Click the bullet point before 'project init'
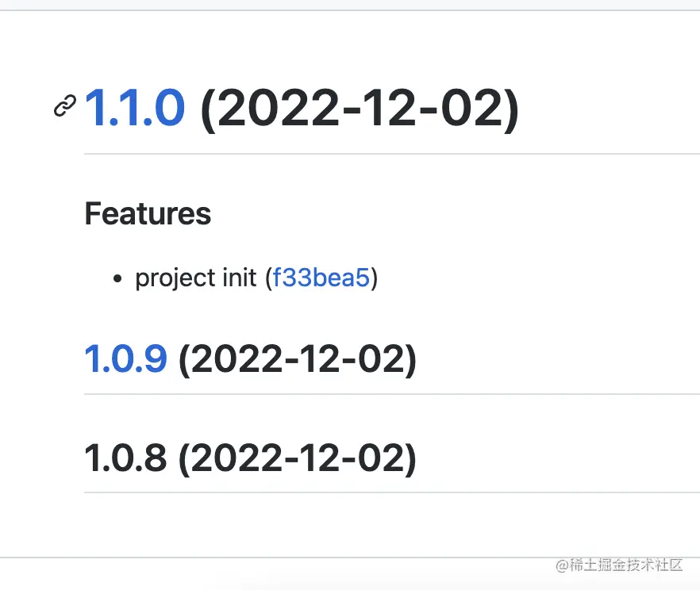The height and width of the screenshot is (590, 700). [117, 278]
